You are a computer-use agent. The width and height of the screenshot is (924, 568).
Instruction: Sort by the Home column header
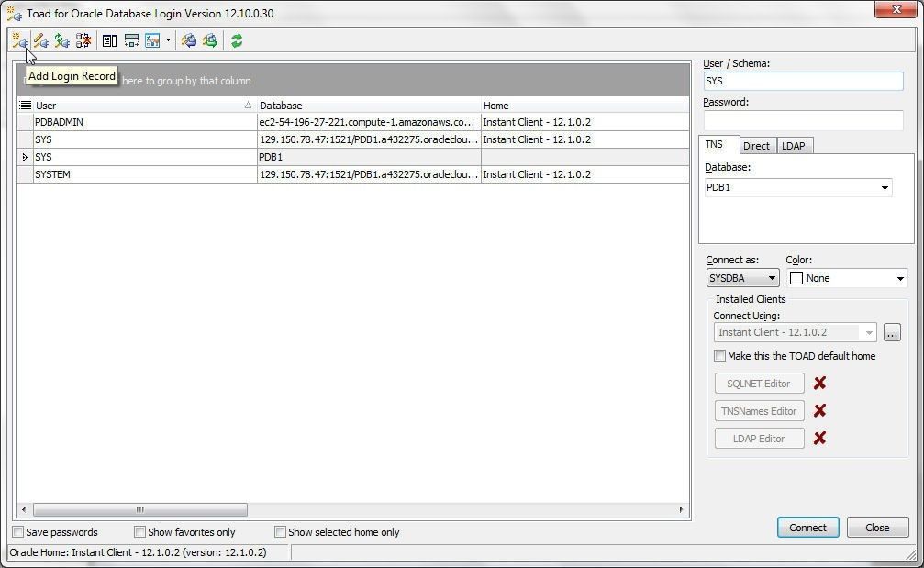tap(584, 106)
